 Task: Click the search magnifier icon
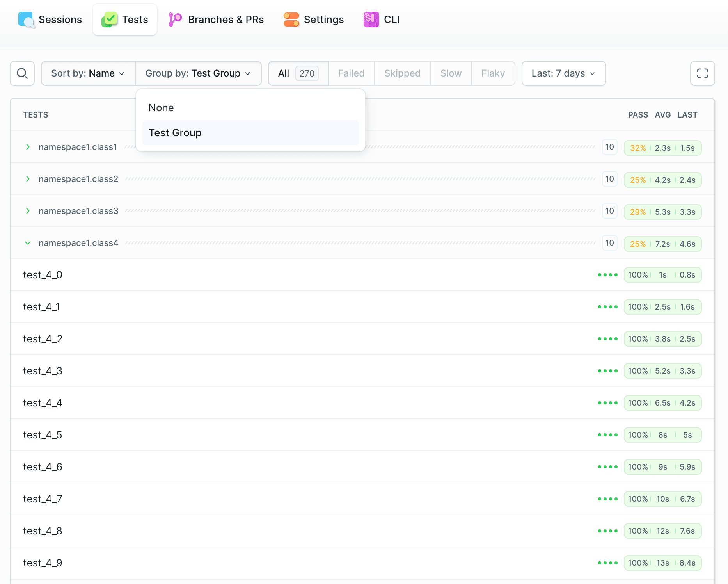22,73
